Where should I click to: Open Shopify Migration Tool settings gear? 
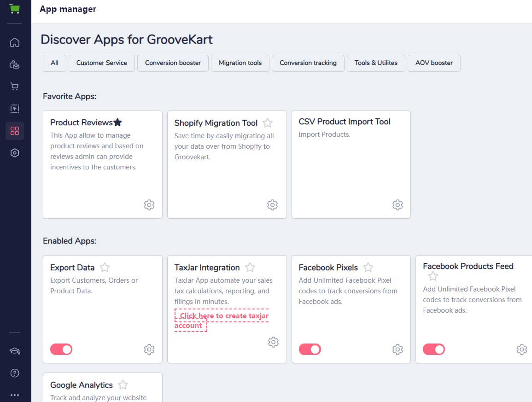(x=272, y=205)
